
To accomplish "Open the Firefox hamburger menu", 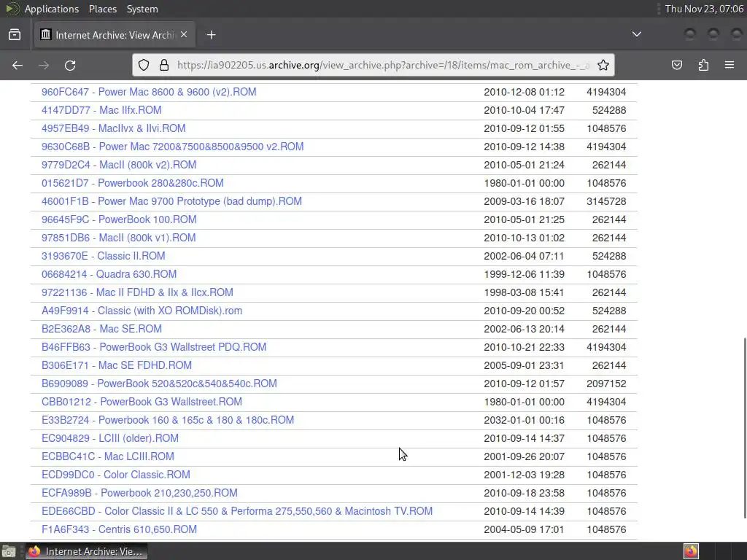I will point(729,65).
